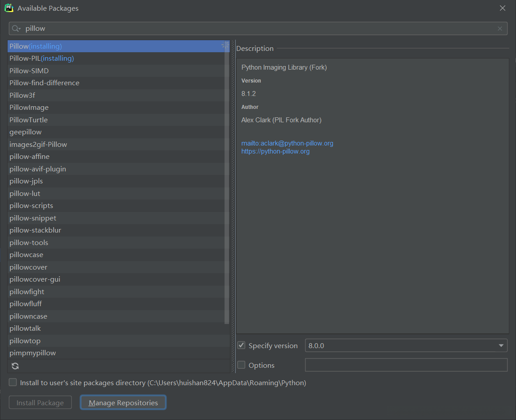The width and height of the screenshot is (516, 420).
Task: Select the pillow-lut package
Action: point(118,193)
